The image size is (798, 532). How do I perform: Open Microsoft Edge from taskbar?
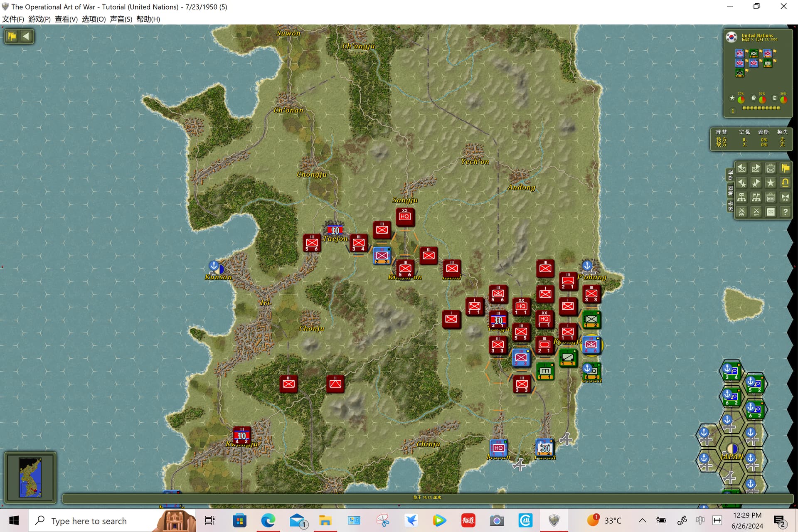pos(268,520)
